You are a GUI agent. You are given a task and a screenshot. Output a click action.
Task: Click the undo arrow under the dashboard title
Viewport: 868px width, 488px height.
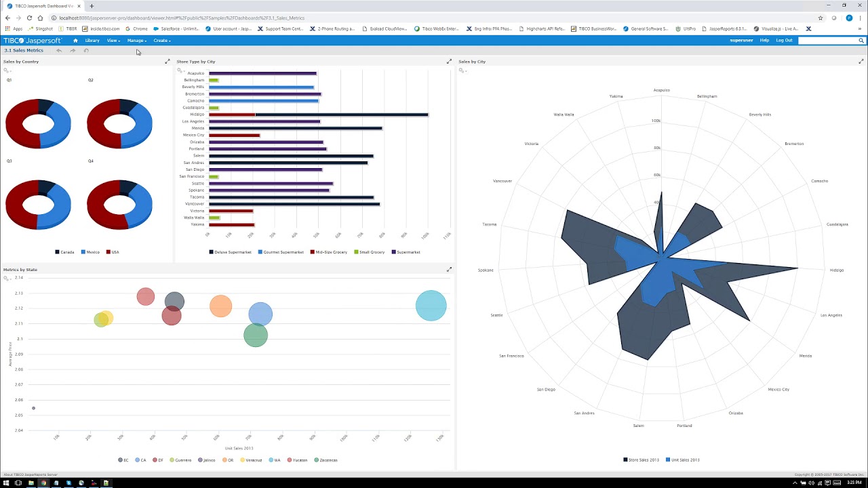[60, 51]
